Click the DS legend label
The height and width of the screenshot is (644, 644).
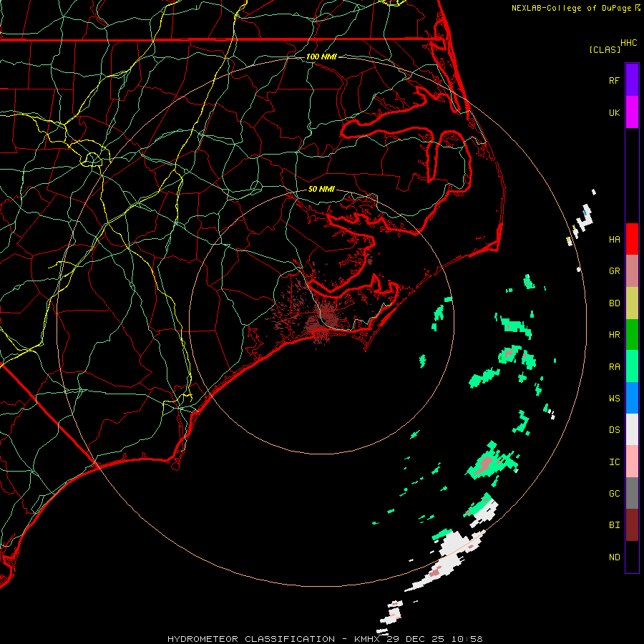pyautogui.click(x=614, y=430)
